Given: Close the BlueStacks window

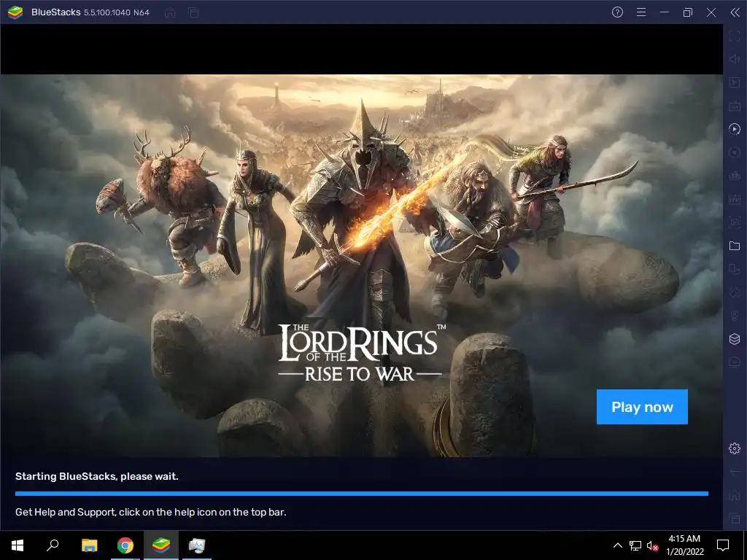Looking at the screenshot, I should click(x=711, y=12).
